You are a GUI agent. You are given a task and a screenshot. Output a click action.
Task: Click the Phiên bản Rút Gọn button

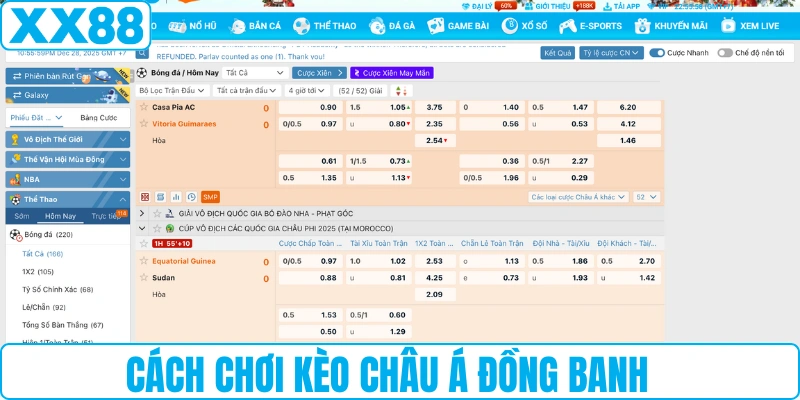click(x=67, y=76)
